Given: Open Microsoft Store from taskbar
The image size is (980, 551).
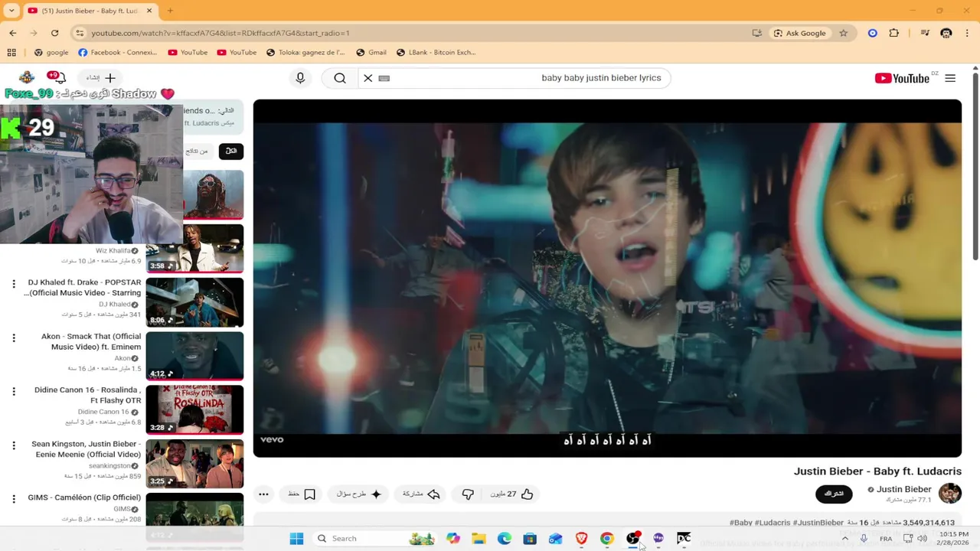Looking at the screenshot, I should point(530,539).
